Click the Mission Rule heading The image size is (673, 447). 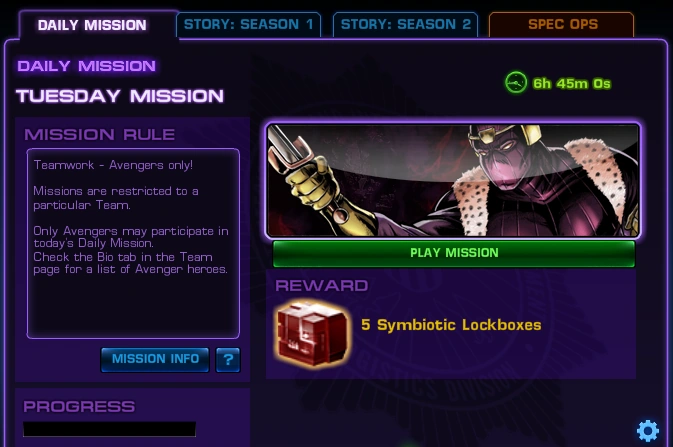100,135
